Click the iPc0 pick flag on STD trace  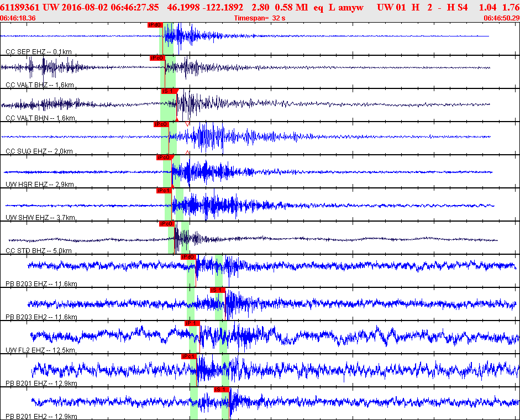[x=166, y=224]
